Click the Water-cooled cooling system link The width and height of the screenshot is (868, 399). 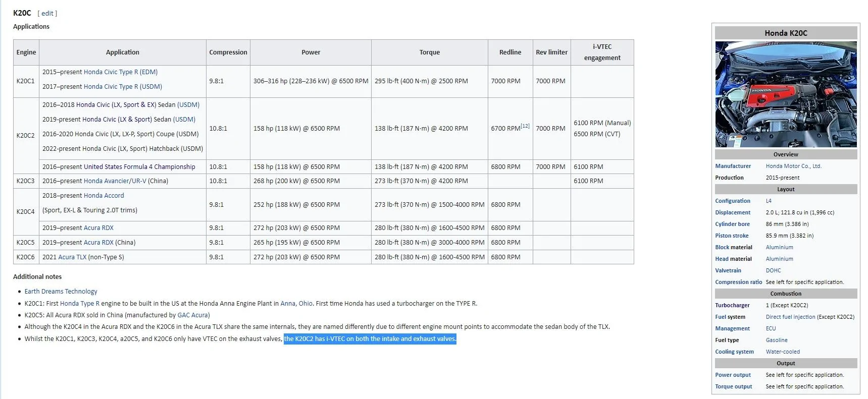coord(783,352)
